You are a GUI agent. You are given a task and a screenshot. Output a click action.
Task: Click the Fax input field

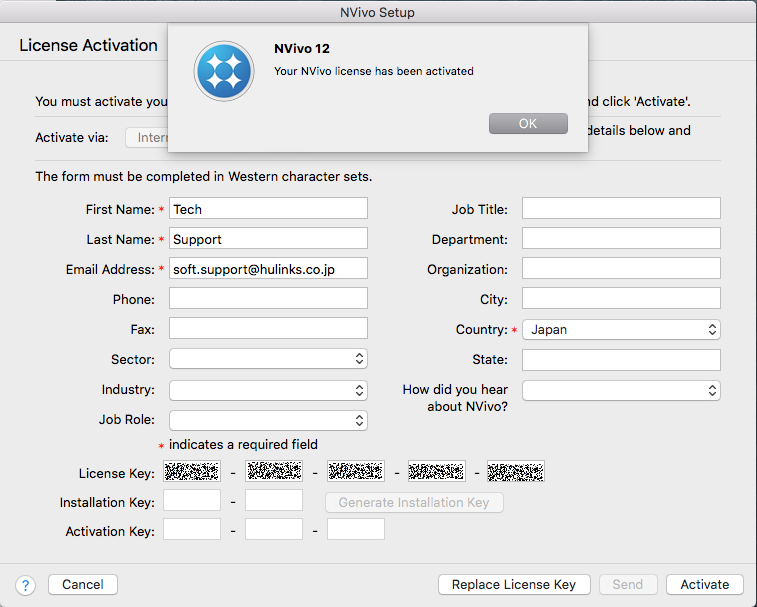point(268,328)
